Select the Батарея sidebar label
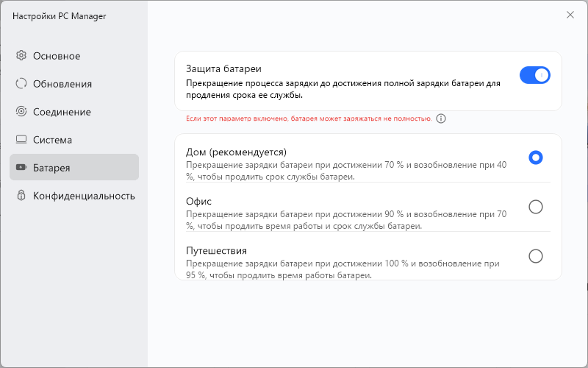Screen dimensions: 588x368 [x=51, y=168]
